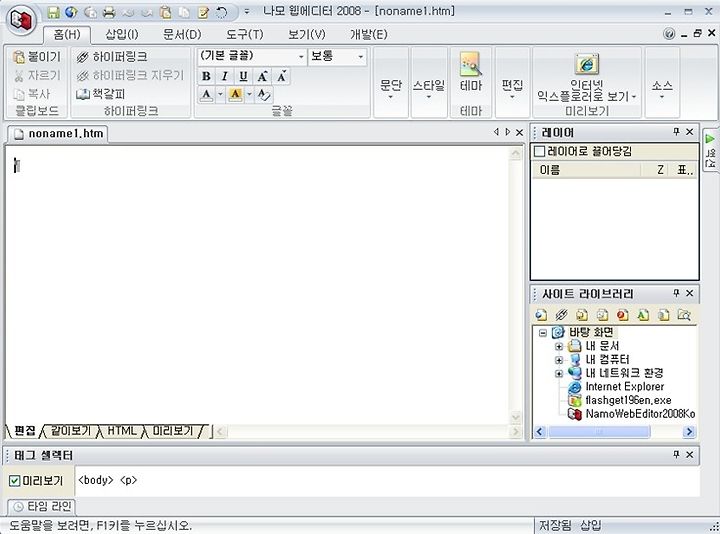
Task: Undo with the circular arrow icon
Action: 222,12
